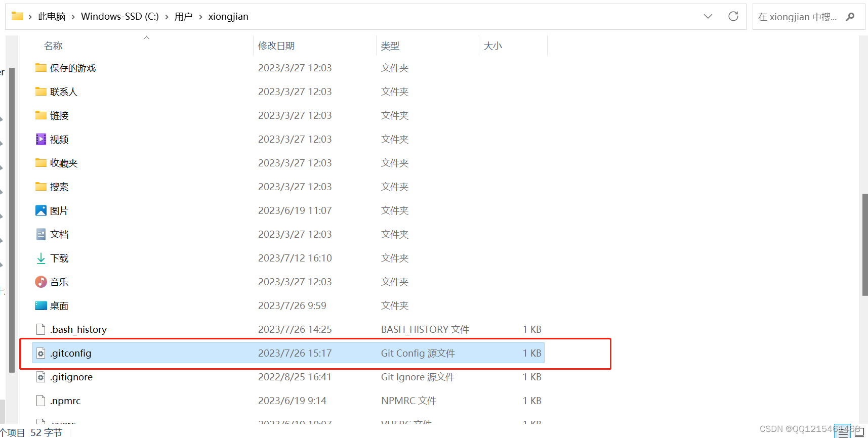This screenshot has height=438, width=868.
Task: Expand the chevron before 此电脑 breadcrumb
Action: [30, 17]
